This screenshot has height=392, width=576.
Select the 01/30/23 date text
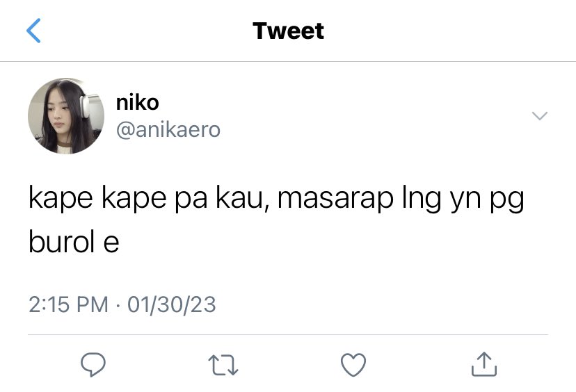[172, 304]
